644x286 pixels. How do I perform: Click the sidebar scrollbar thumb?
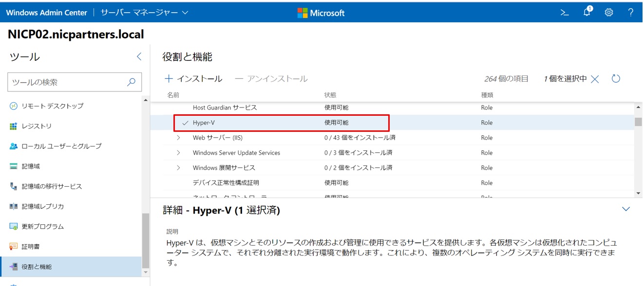tap(145, 240)
